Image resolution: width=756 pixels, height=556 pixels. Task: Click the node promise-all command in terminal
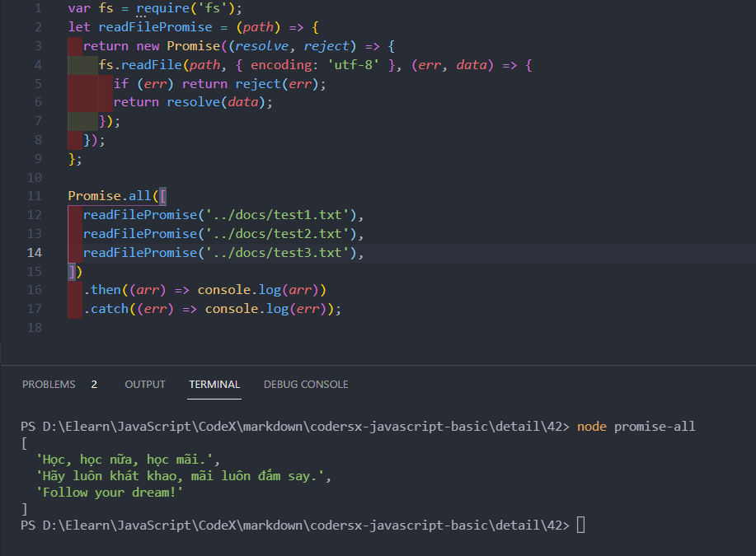(641, 426)
